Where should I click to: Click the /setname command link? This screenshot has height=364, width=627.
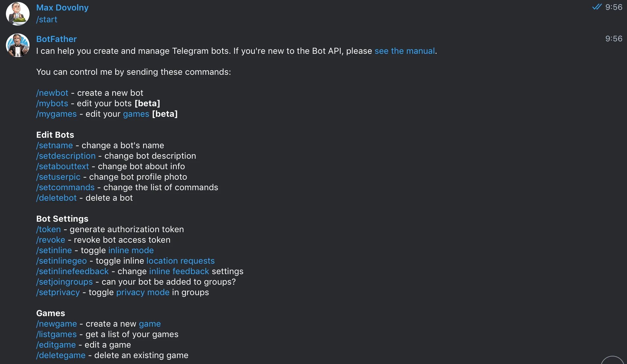(54, 145)
